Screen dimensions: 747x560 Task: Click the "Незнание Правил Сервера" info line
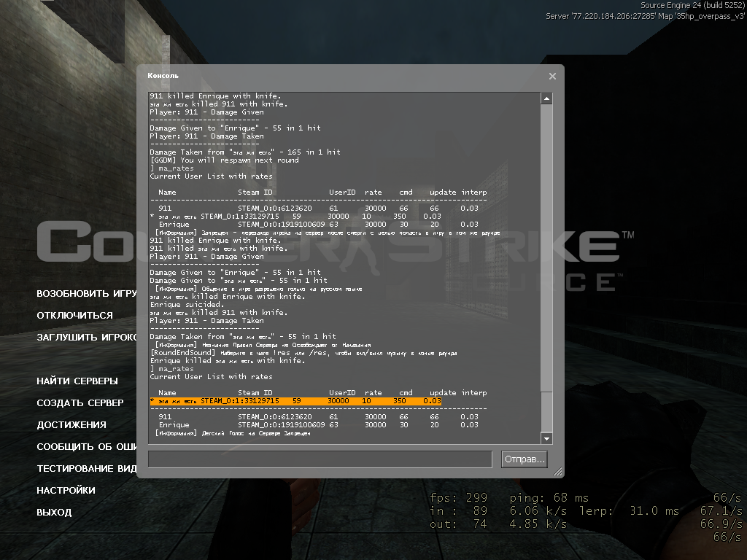263,345
